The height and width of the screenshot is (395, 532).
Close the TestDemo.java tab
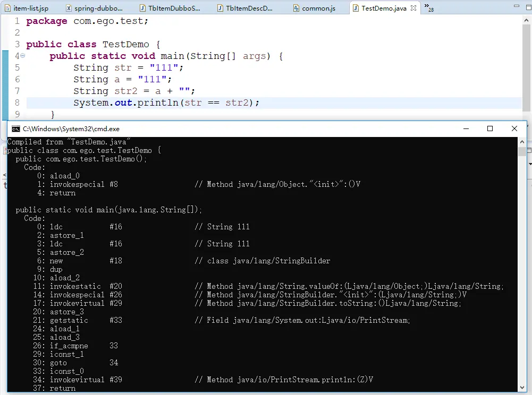[x=413, y=8]
